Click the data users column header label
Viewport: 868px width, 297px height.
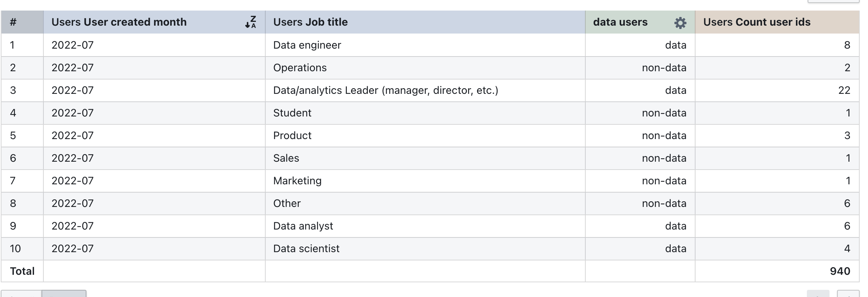(620, 22)
